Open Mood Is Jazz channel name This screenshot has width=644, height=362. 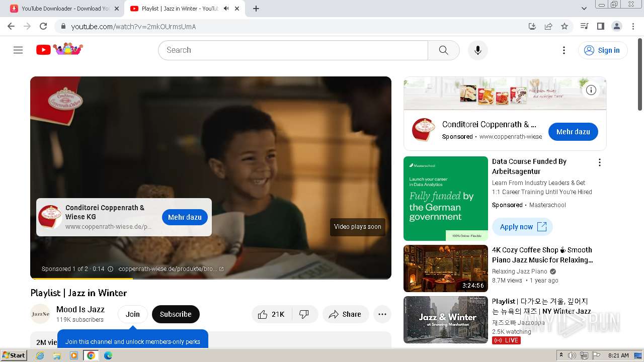point(80,309)
